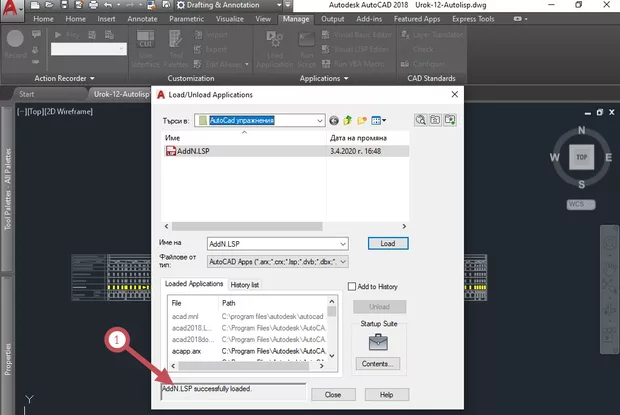Select the Loaded Applications tab
Screen dimensions: 620x415
coord(196,286)
